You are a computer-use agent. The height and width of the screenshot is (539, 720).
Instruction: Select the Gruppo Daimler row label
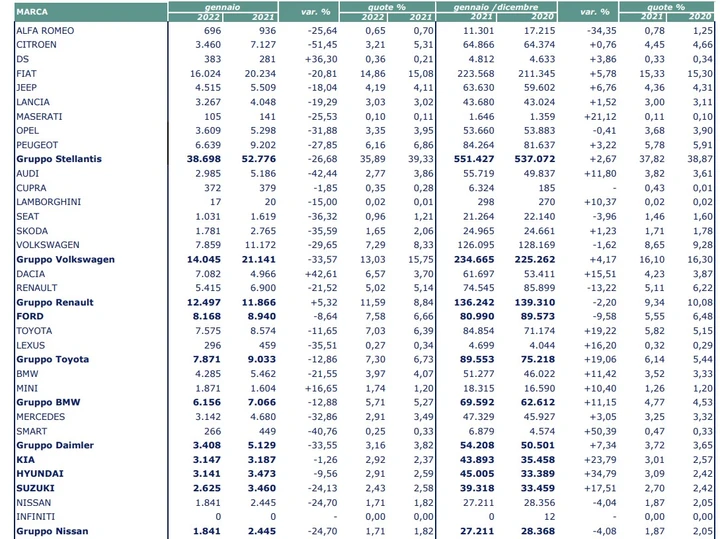tap(55, 445)
